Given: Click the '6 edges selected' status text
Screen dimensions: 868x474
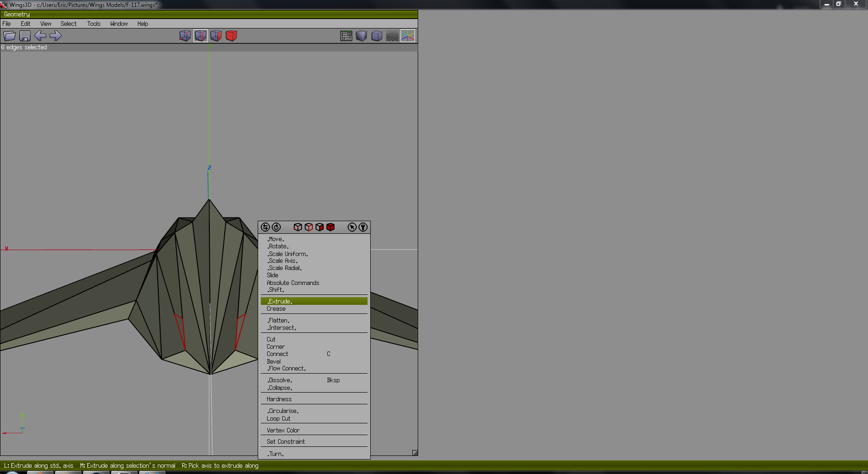Looking at the screenshot, I should tap(24, 47).
